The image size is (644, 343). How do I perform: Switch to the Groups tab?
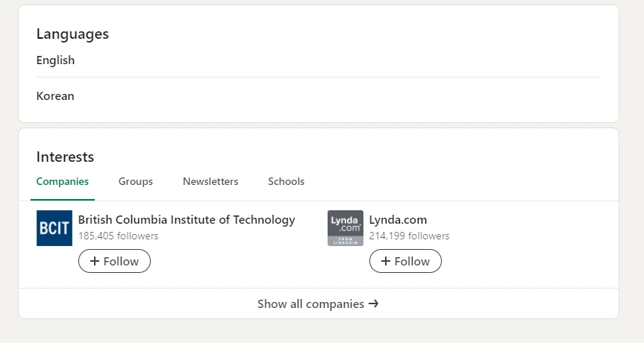(136, 181)
